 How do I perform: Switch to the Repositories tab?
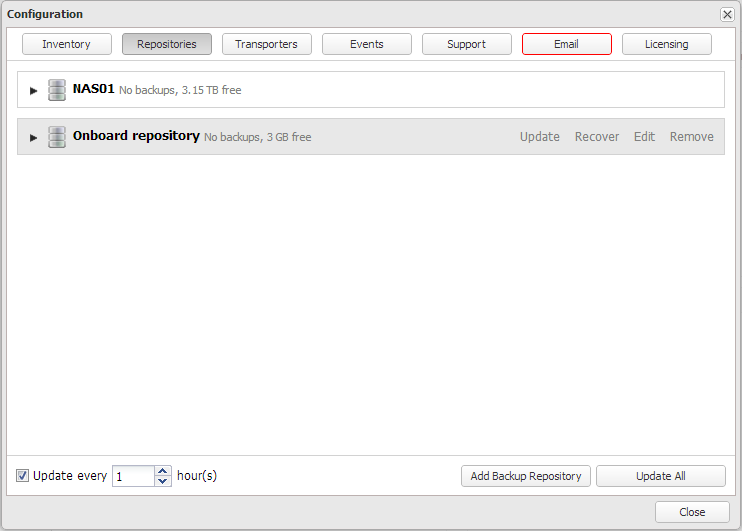(167, 44)
